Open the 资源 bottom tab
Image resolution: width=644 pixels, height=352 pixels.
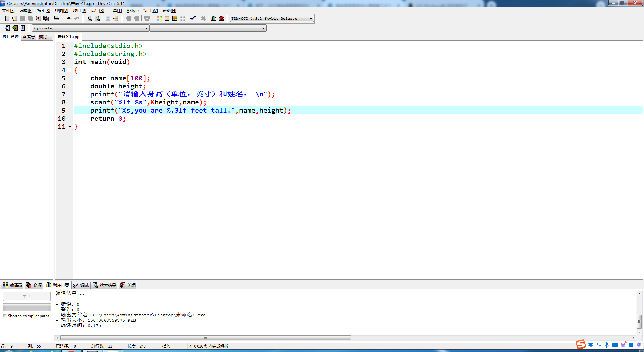tap(34, 285)
